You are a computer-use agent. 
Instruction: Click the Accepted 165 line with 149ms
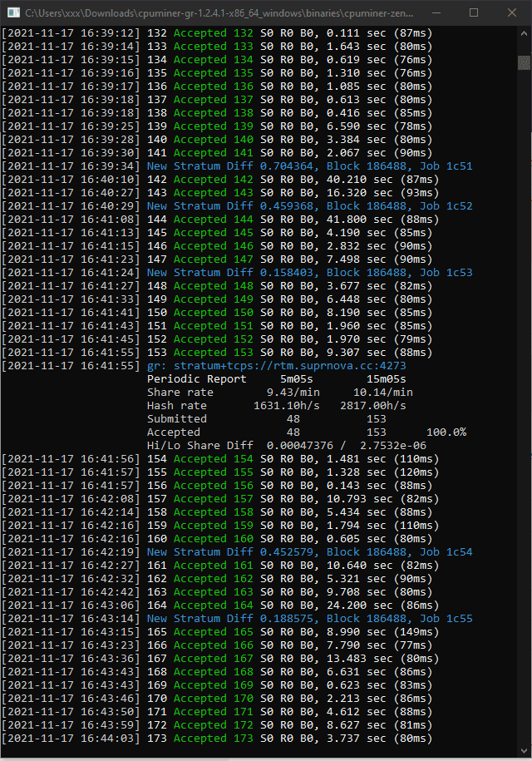tap(220, 632)
